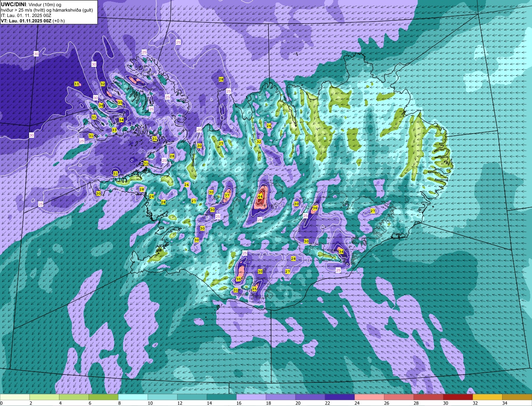
Task: Pick the 20–22 m/s purple legend swatch
Action: point(310,397)
